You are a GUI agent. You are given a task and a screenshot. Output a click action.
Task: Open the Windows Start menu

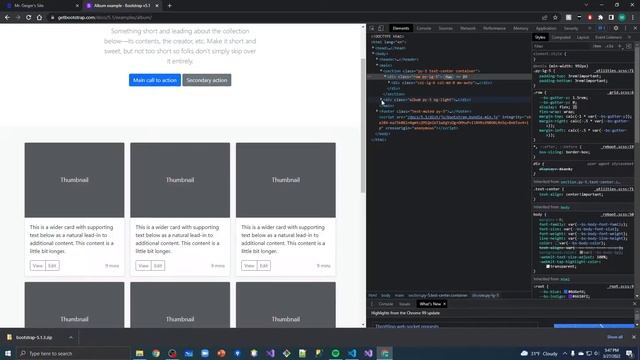pos(8,353)
